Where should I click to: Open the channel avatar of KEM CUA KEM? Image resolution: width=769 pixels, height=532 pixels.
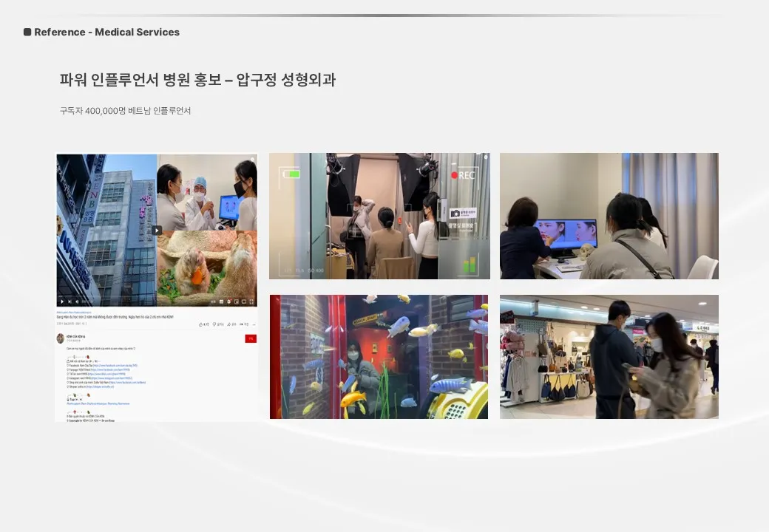[61, 338]
